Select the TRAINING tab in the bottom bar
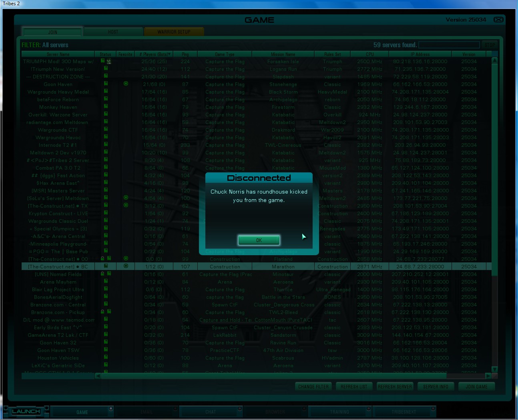 (339, 412)
